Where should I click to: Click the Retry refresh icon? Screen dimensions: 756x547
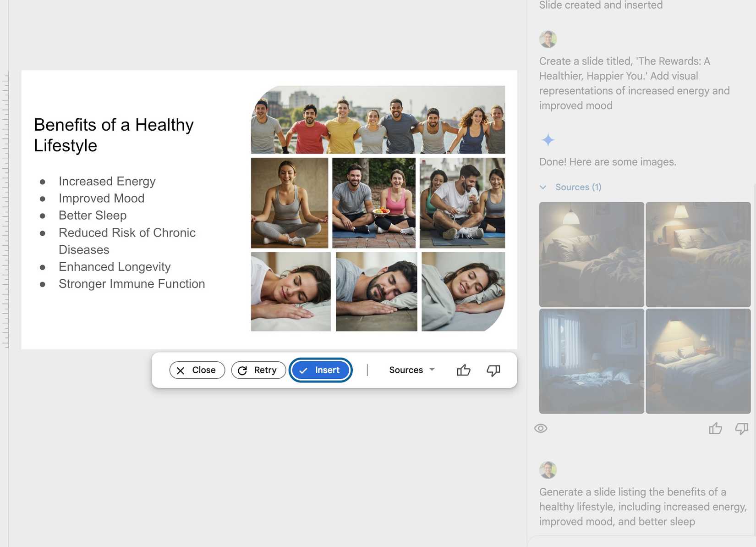click(242, 370)
